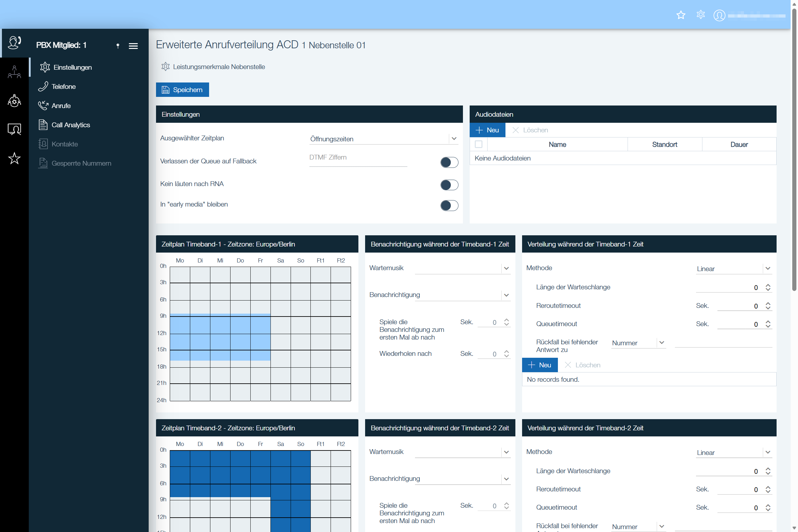Open Call Analytics in the sidebar

(x=64, y=125)
